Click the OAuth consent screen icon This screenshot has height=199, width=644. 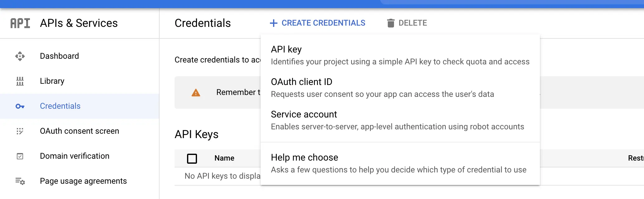point(20,131)
